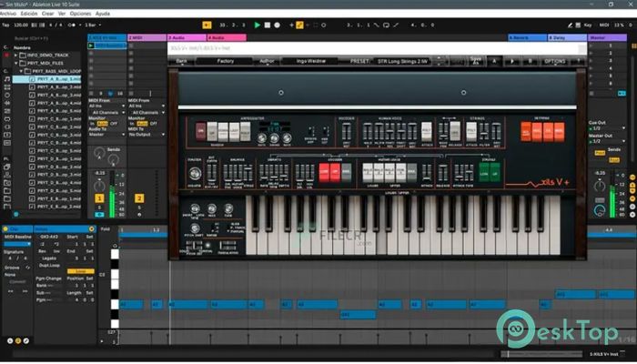Image resolution: width=637 pixels, height=364 pixels.
Task: Click the arpeggiator red ON button
Action: (x=200, y=132)
